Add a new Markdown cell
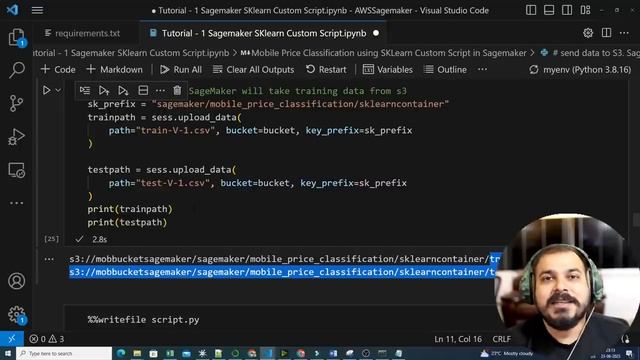640x360 pixels. [x=114, y=69]
